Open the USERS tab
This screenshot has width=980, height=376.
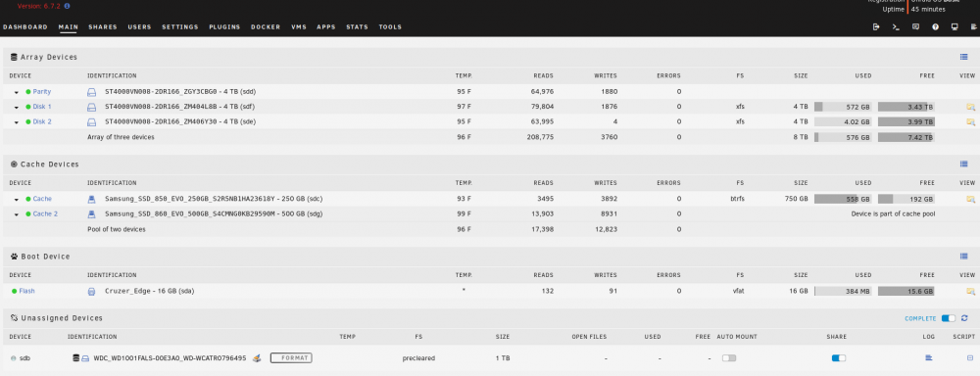pyautogui.click(x=139, y=26)
